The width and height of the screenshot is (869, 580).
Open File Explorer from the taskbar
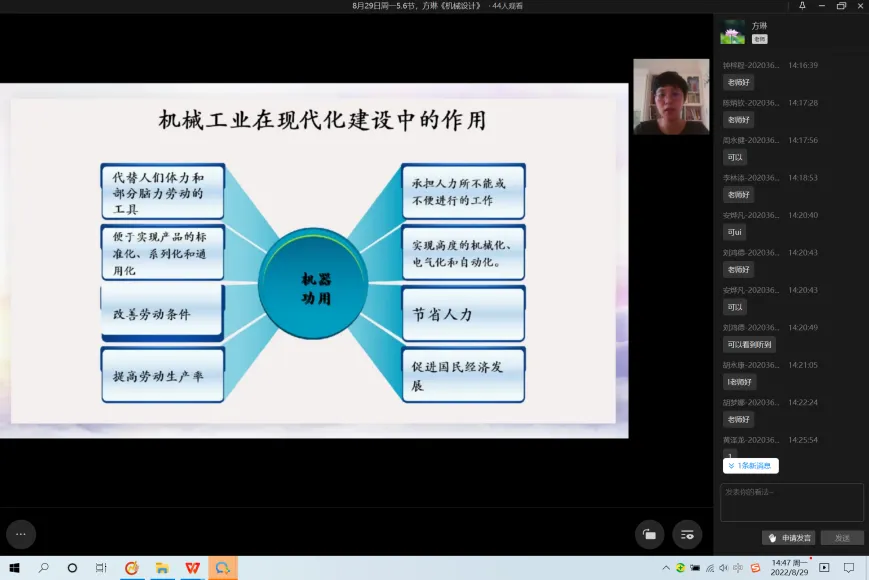pos(161,568)
